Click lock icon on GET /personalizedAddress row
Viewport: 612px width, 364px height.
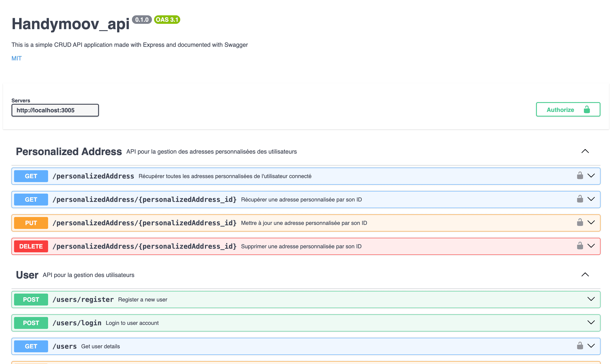(x=580, y=176)
